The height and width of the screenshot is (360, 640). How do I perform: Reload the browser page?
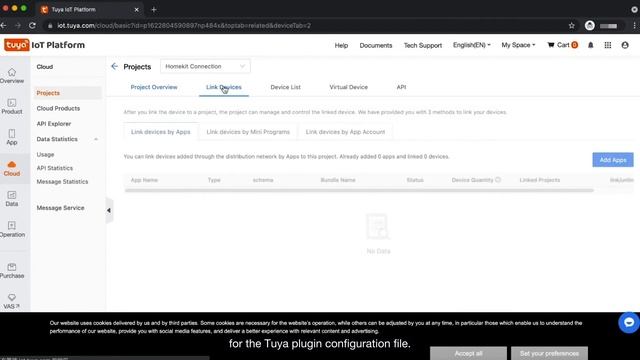[32, 25]
